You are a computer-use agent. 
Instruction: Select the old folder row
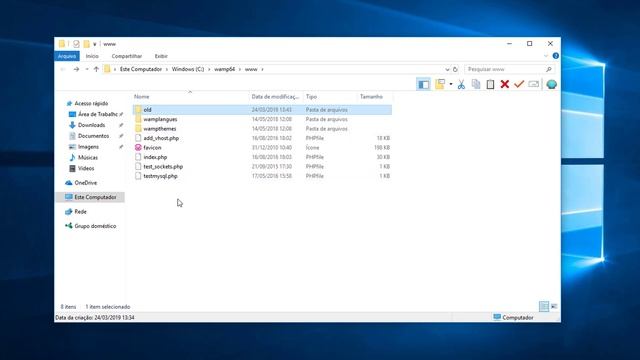coord(262,110)
